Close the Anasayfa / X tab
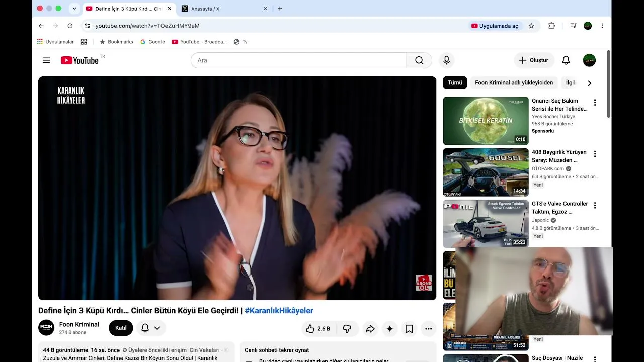Image resolution: width=644 pixels, height=362 pixels. click(x=265, y=9)
